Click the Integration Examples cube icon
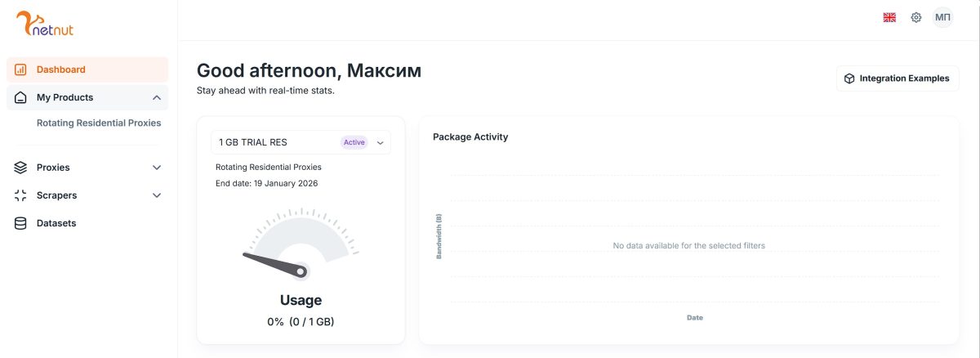The height and width of the screenshot is (358, 980). [x=849, y=78]
